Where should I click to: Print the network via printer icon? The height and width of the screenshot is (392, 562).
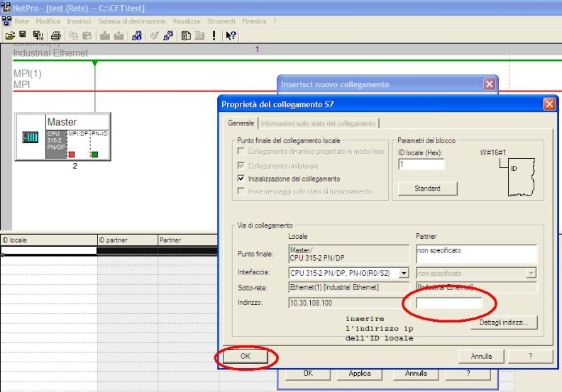pos(56,35)
